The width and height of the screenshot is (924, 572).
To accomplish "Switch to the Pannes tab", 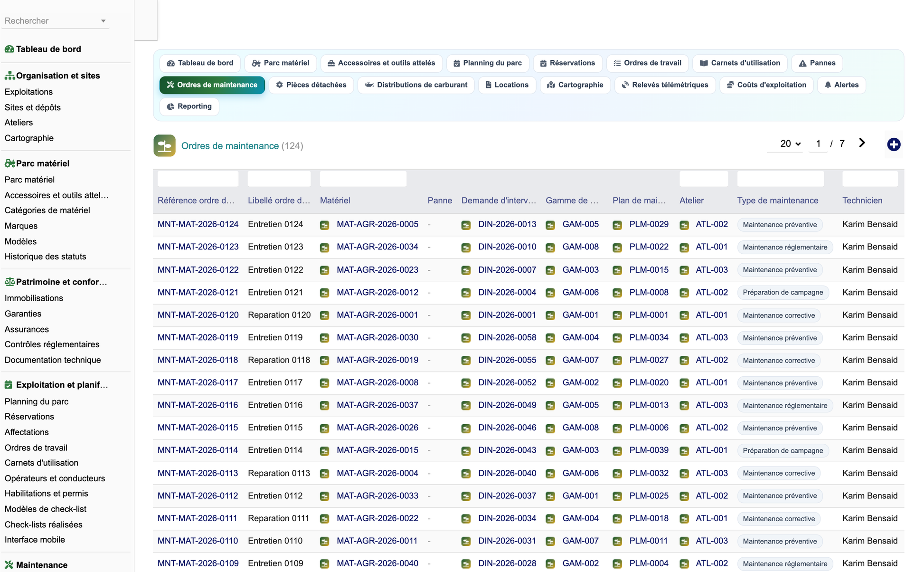I will pyautogui.click(x=817, y=63).
